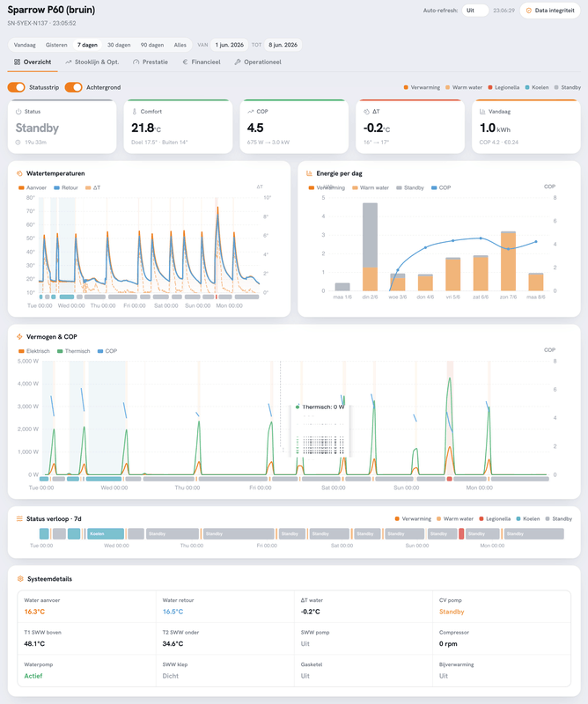Open the VAN date field 1 jun. 2026
588x704 pixels.
click(229, 45)
